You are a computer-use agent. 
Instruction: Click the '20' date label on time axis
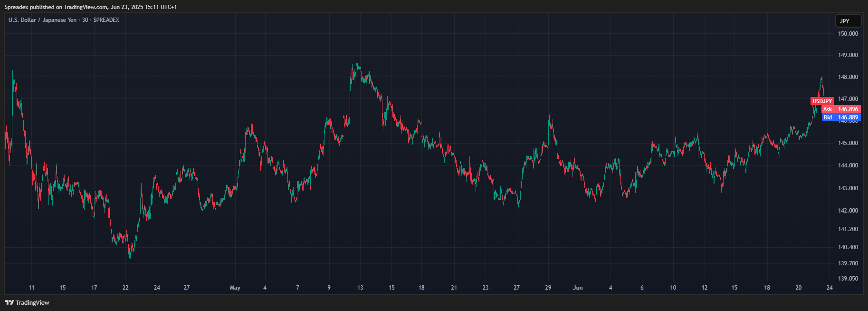point(799,288)
